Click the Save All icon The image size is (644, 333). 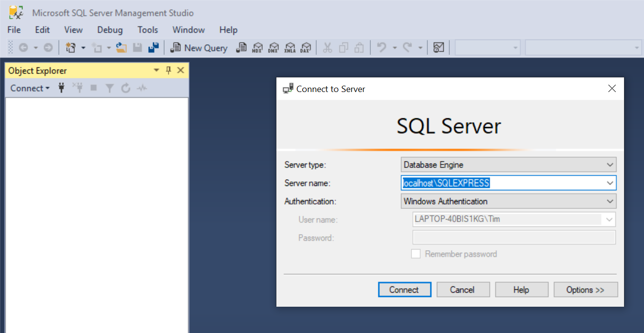[154, 48]
